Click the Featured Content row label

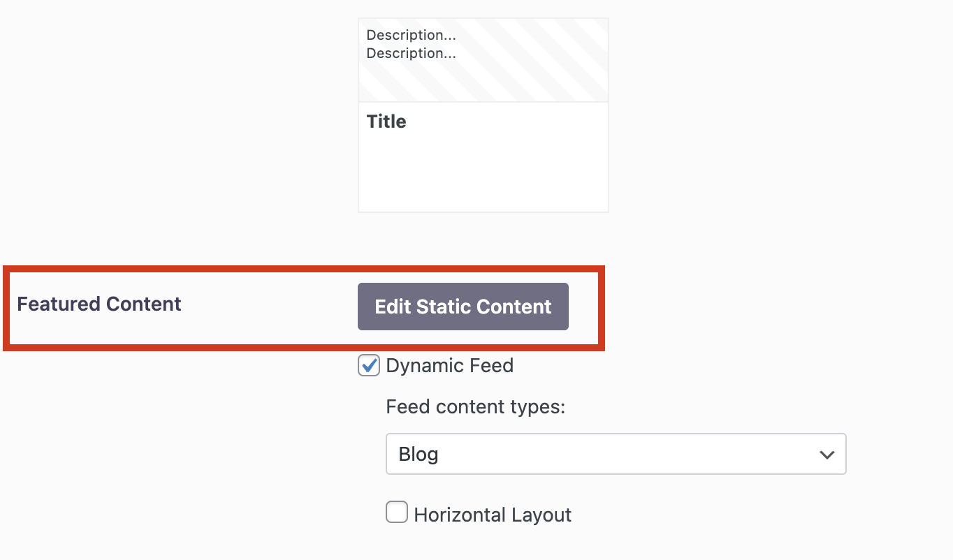(x=99, y=304)
